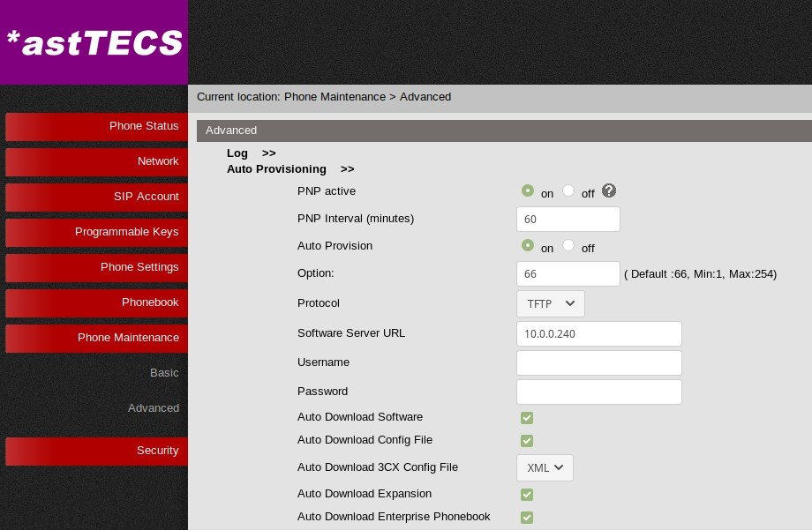Select Auto Provision on radio button
The image size is (812, 530).
(x=528, y=246)
